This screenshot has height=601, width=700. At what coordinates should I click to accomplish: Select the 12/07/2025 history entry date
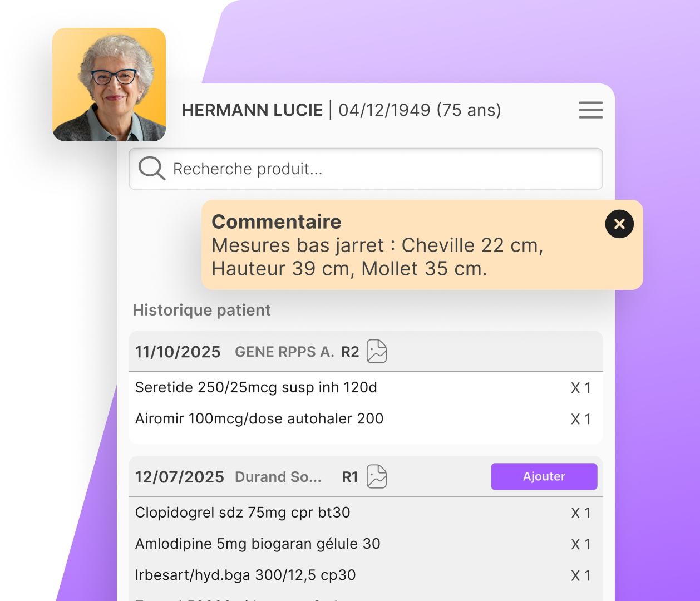pos(179,477)
